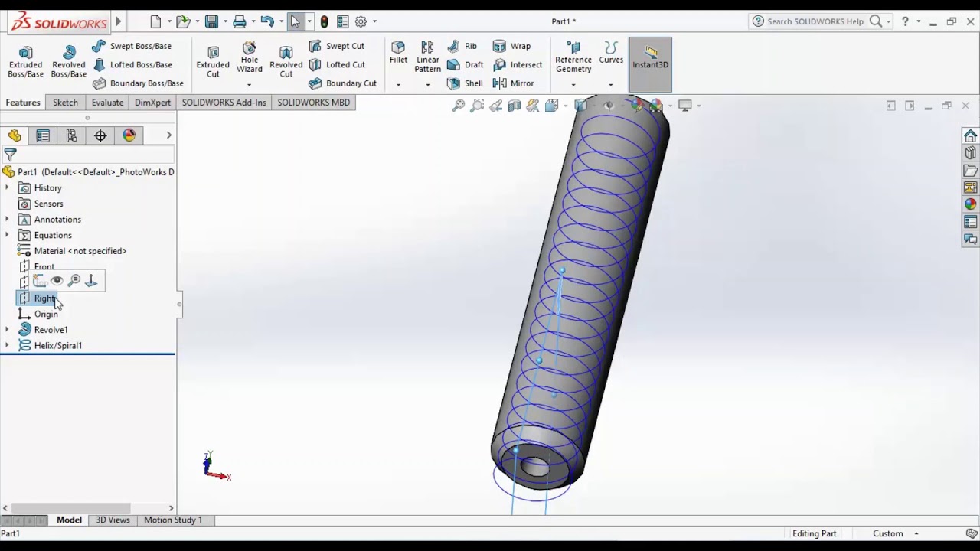Screen dimensions: 980x551
Task: Switch to the Sketch tab
Action: pos(65,103)
